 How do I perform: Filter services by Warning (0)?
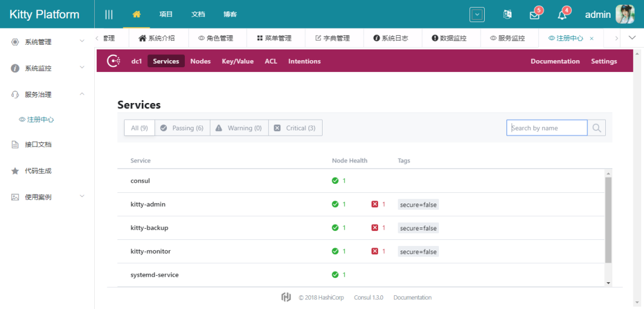coord(239,128)
